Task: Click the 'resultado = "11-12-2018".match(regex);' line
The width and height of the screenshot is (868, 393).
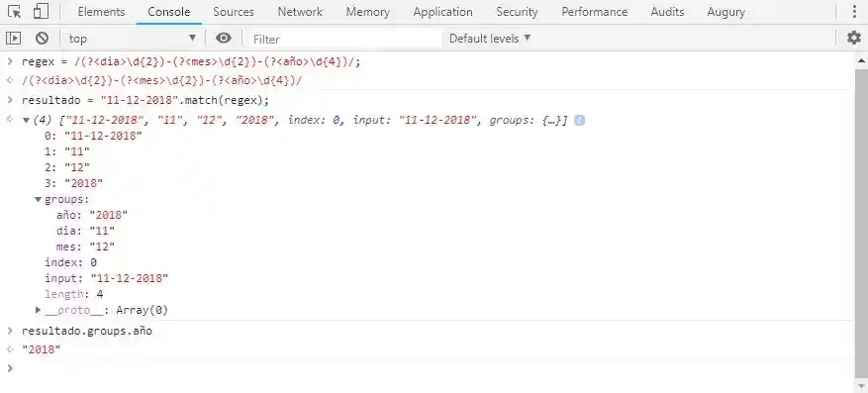Action: (x=145, y=100)
